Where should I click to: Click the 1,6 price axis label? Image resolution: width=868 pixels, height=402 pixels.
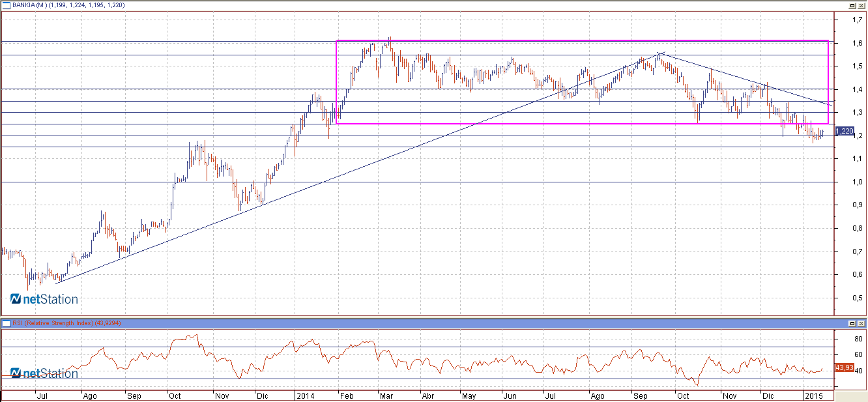[x=857, y=43]
